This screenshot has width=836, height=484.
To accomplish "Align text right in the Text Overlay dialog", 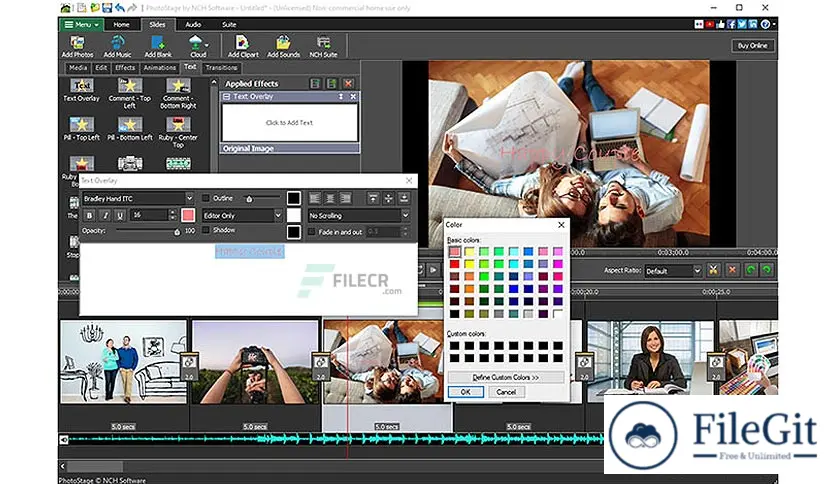I will pos(346,198).
